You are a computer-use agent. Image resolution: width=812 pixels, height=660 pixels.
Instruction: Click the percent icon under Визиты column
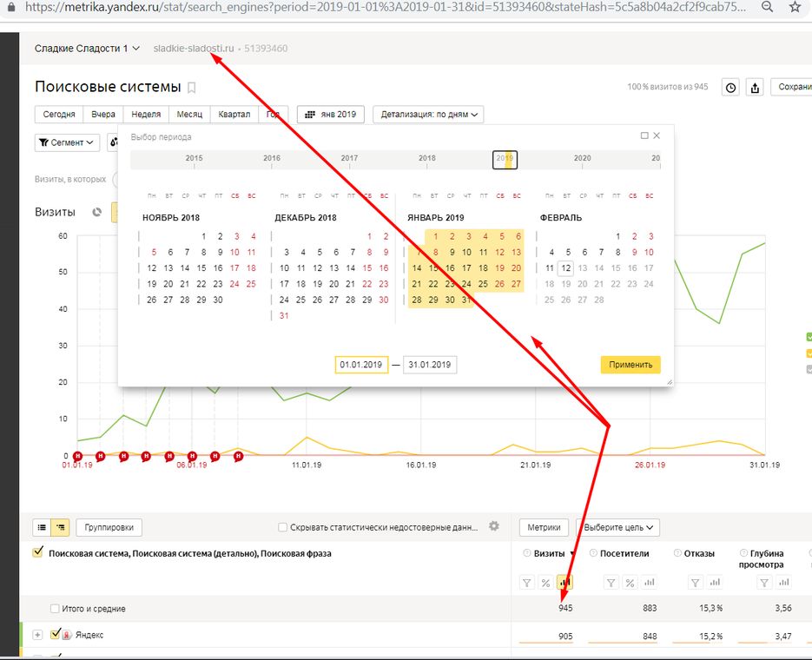pos(545,583)
